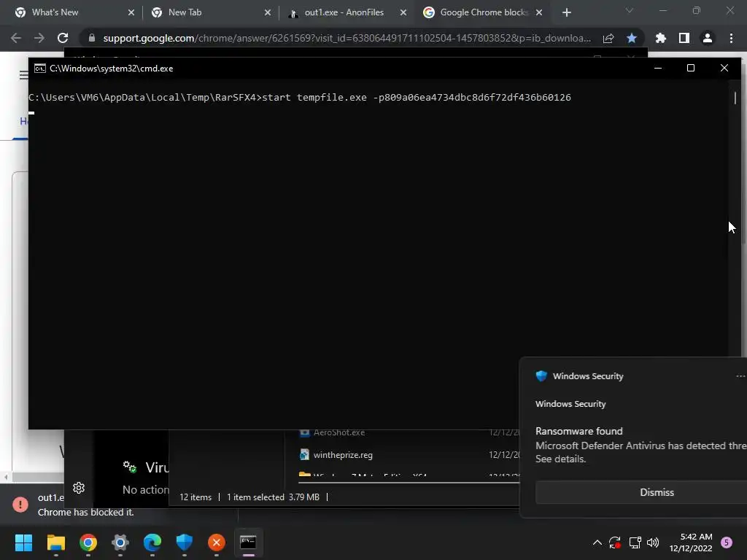Screen dimensions: 747x560
Task: Open Microsoft Edge from taskbar
Action: (x=152, y=542)
